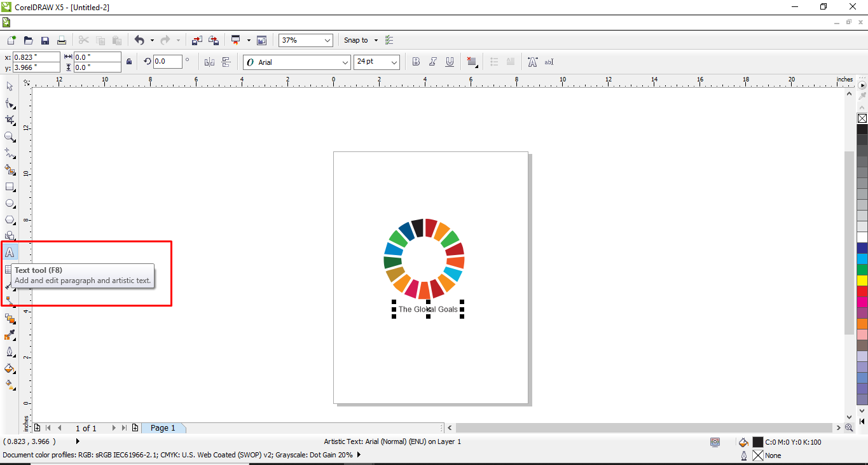The image size is (868, 465).
Task: Click the y position field
Action: 36,67
